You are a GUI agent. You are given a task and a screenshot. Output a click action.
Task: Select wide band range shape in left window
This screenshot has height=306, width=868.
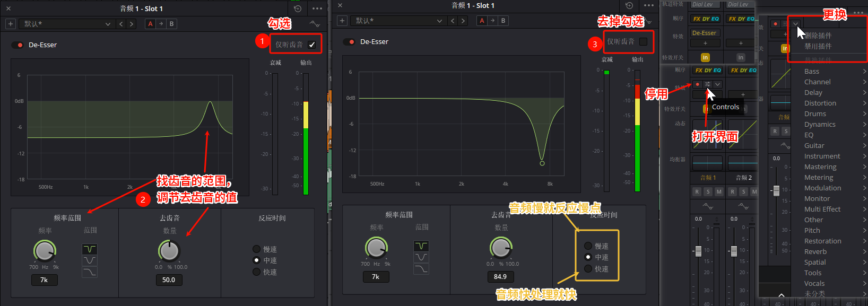tap(90, 260)
